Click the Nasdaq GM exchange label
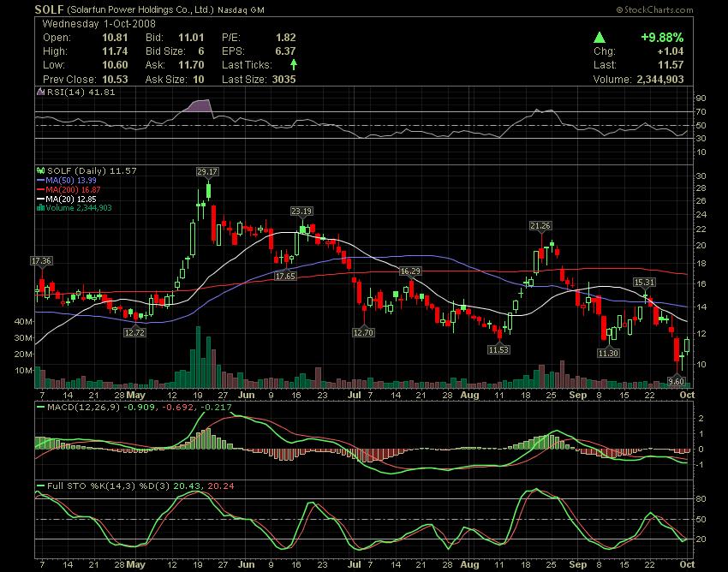The width and height of the screenshot is (728, 572). (241, 9)
